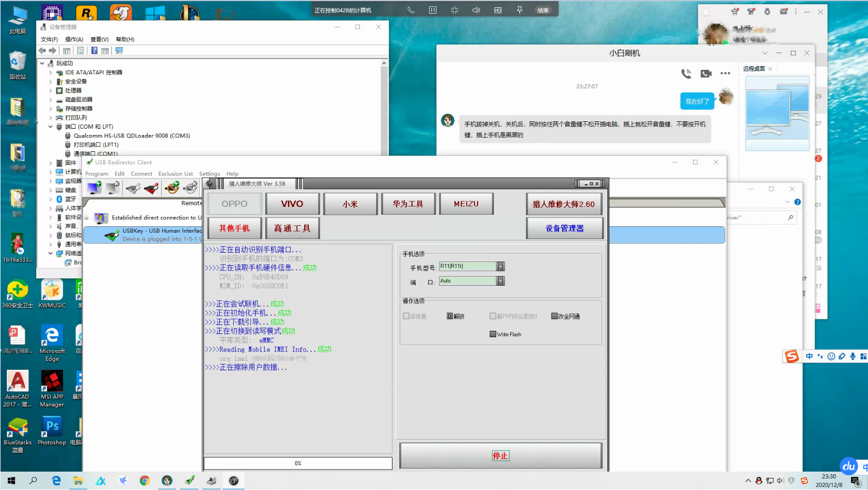Viewport: 868px width, 490px height.
Task: Open the 端口 Auto dropdown
Action: point(501,281)
